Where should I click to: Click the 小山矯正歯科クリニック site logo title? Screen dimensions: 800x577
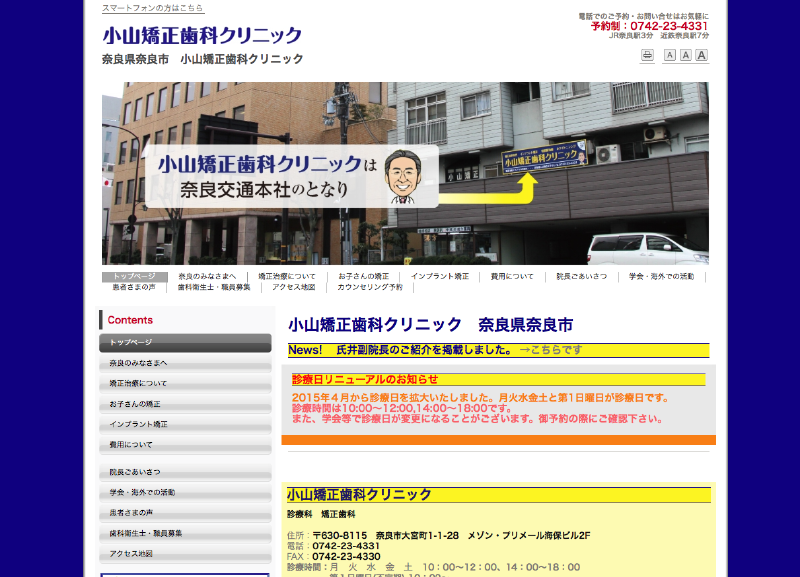pos(202,36)
